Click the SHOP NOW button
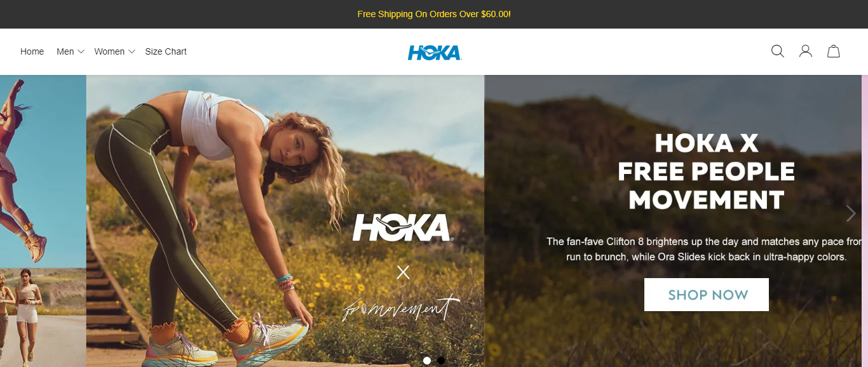 pos(707,295)
